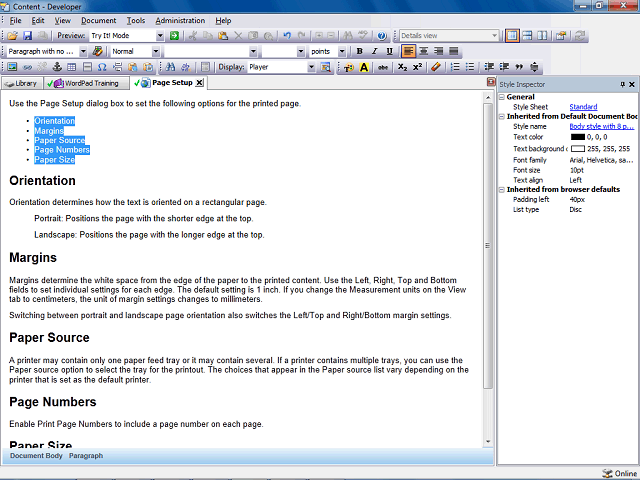The height and width of the screenshot is (480, 640).
Task: Insert a special symbol with the Omega icon
Action: (x=102, y=67)
